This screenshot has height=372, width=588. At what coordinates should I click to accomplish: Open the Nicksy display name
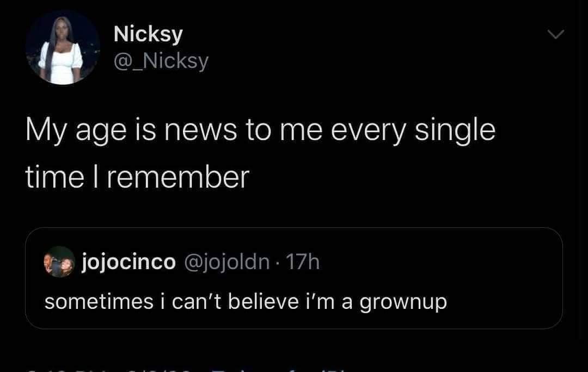coord(148,34)
